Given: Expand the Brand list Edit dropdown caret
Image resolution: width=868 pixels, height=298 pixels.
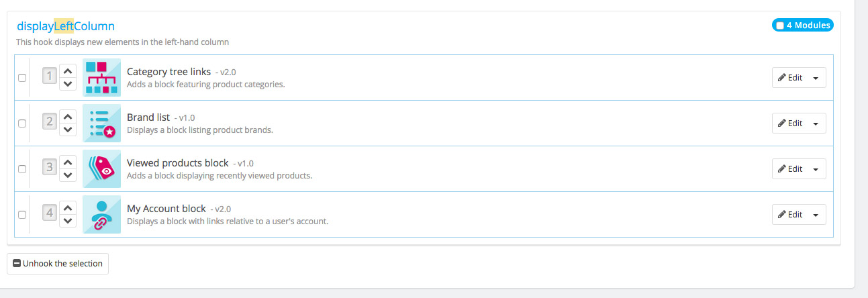Looking at the screenshot, I should pos(816,123).
